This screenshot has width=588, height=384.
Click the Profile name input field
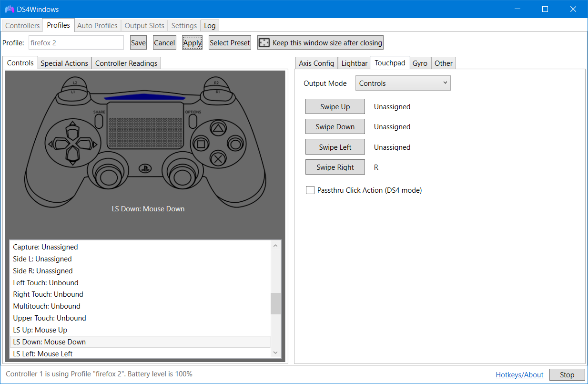click(76, 42)
